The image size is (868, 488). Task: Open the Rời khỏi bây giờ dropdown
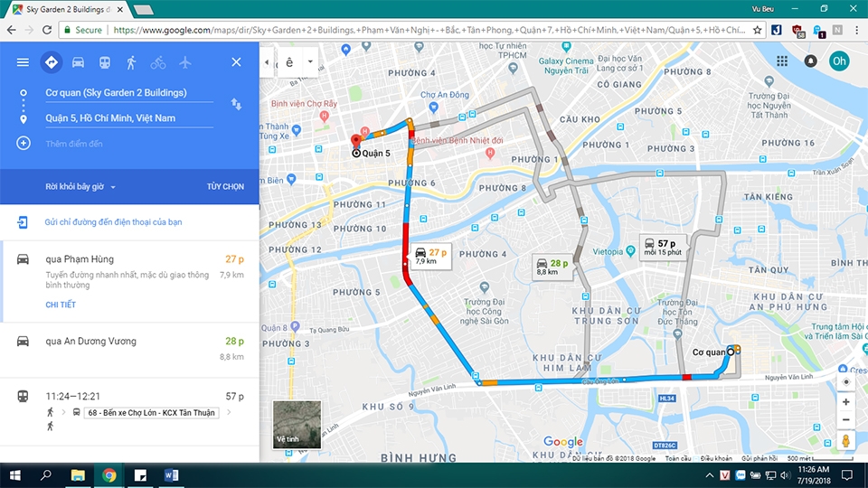pos(80,186)
